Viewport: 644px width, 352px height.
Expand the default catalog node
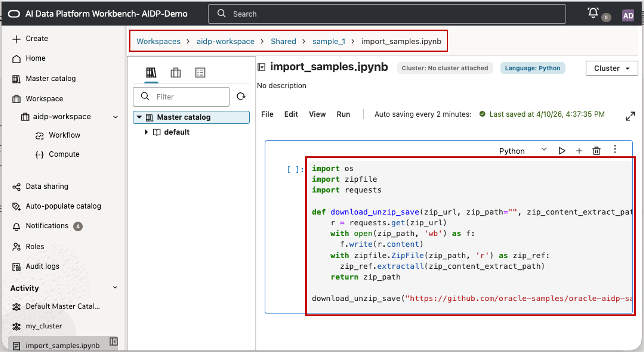(x=146, y=132)
